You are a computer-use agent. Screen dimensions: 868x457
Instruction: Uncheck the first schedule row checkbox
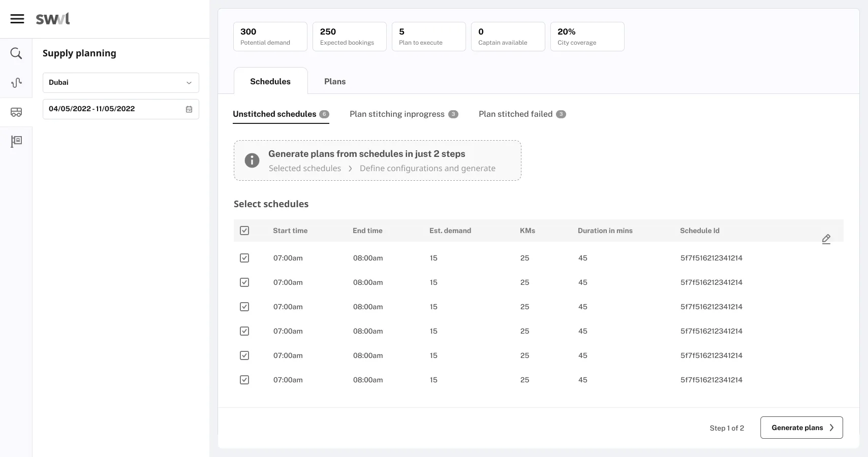coord(244,258)
